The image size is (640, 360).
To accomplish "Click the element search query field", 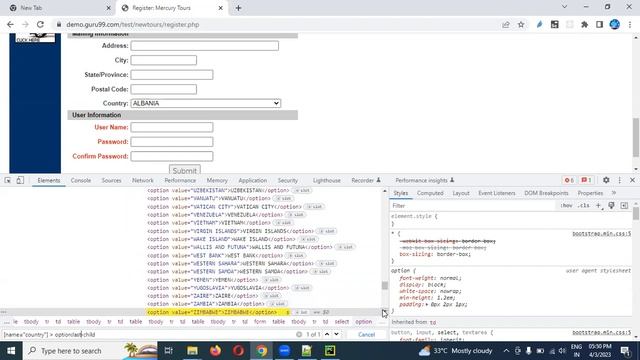I will pyautogui.click(x=148, y=334).
